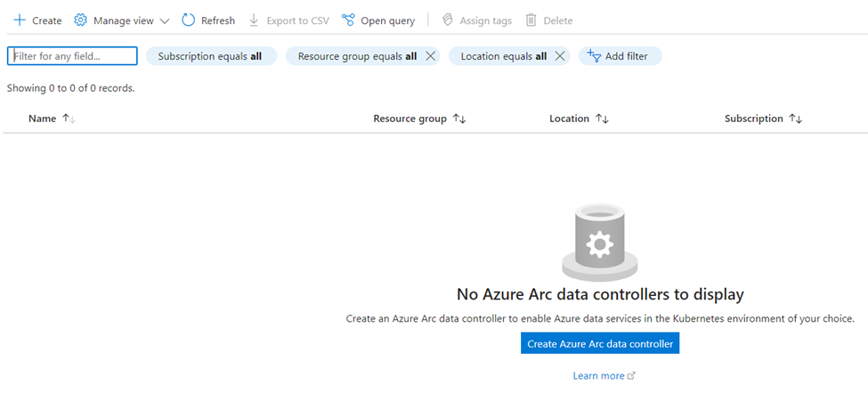Click the Refresh label in the toolbar
The width and height of the screenshot is (868, 402).
click(218, 21)
